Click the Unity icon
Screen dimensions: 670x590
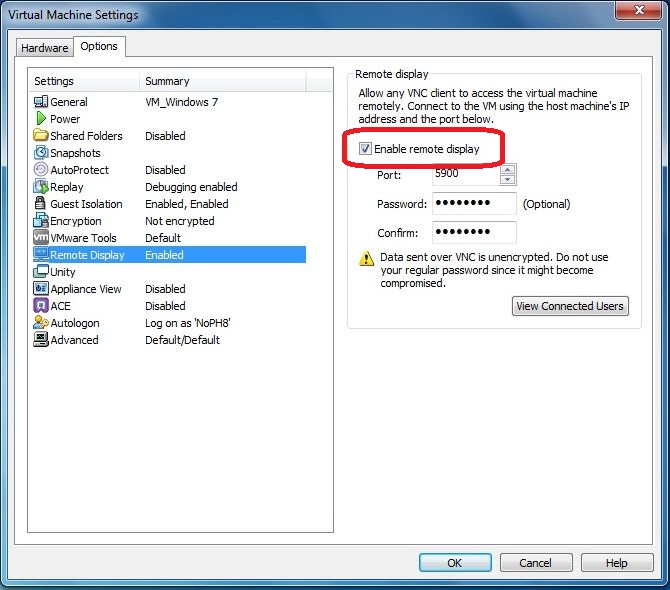click(x=41, y=271)
